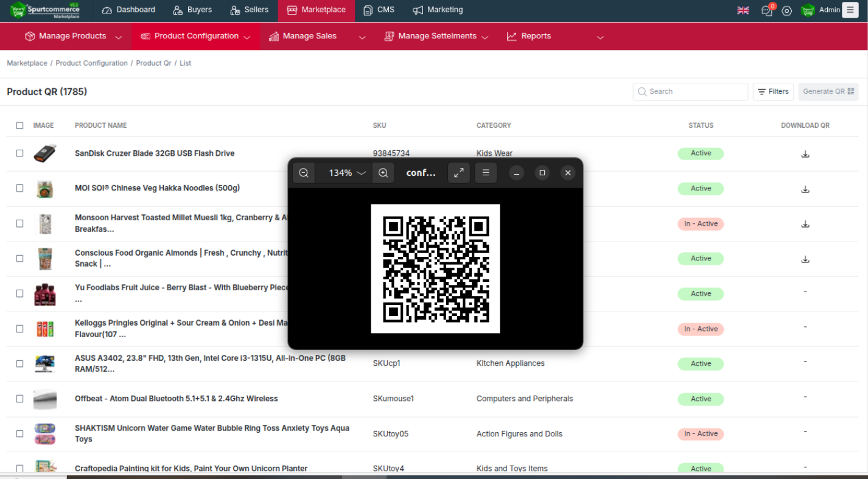Open the notifications chat icon
868x479 pixels.
coord(766,10)
